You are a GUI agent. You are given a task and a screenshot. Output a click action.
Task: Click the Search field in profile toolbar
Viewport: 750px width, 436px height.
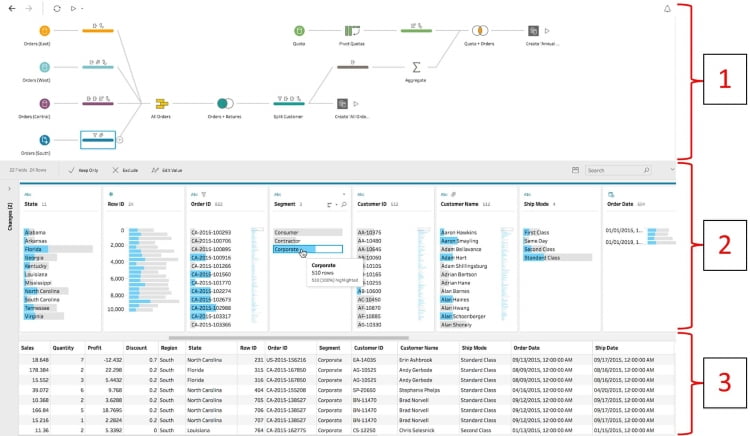pos(618,170)
